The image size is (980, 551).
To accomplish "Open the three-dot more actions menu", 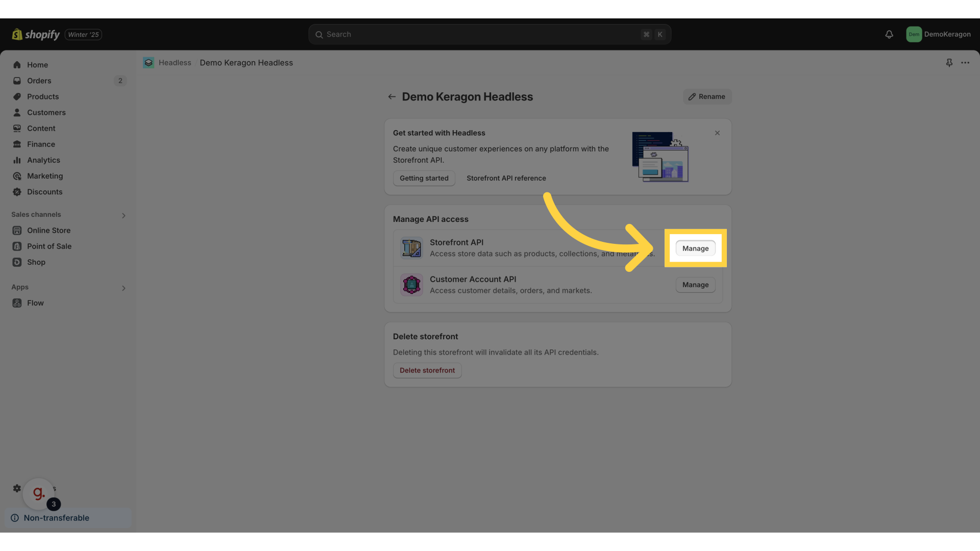I will tap(965, 62).
